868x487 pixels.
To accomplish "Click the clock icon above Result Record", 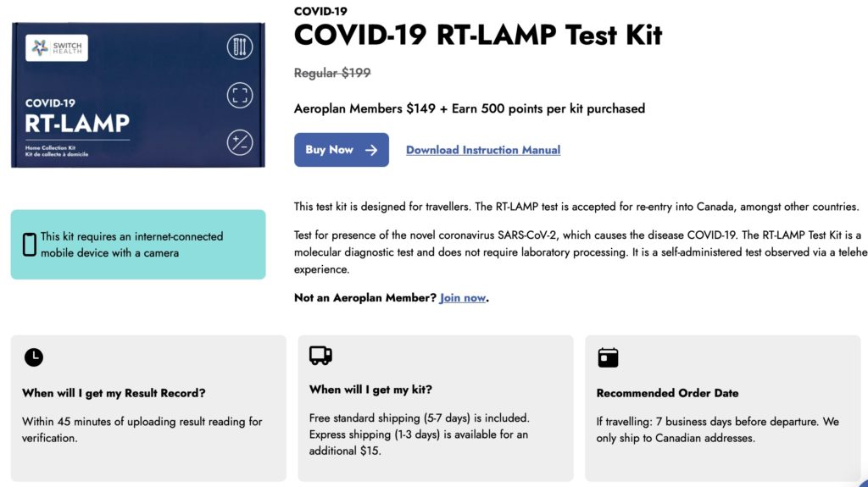I will coord(33,357).
